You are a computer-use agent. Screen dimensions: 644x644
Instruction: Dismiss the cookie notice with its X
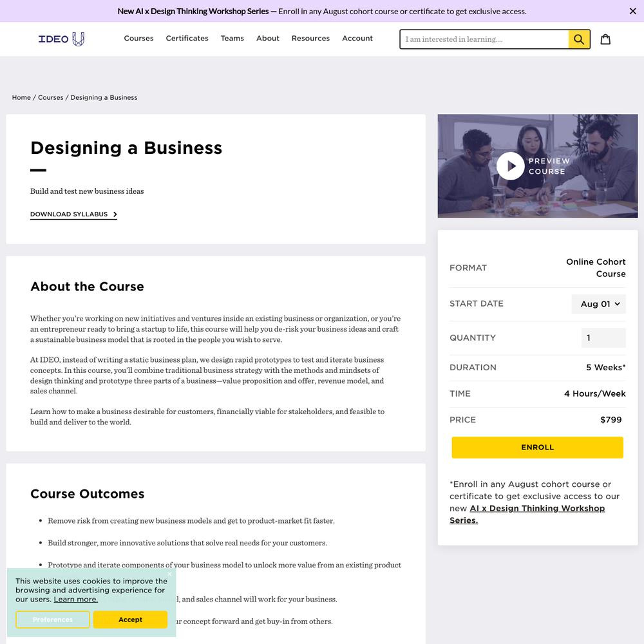pyautogui.click(x=169, y=574)
